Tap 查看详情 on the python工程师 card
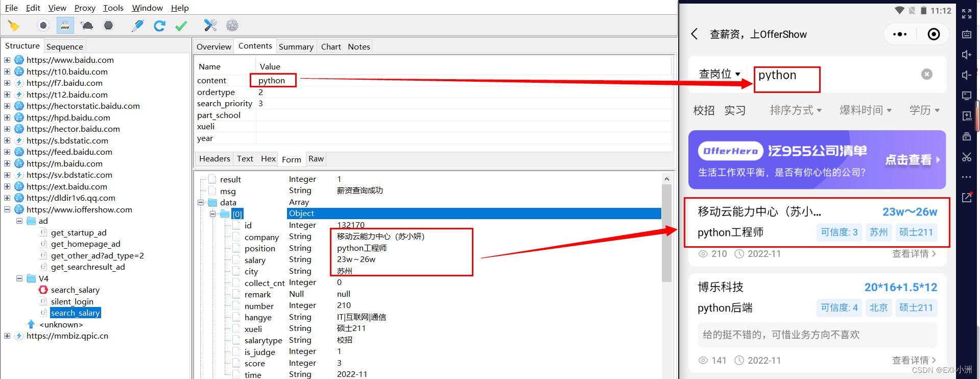 point(914,254)
